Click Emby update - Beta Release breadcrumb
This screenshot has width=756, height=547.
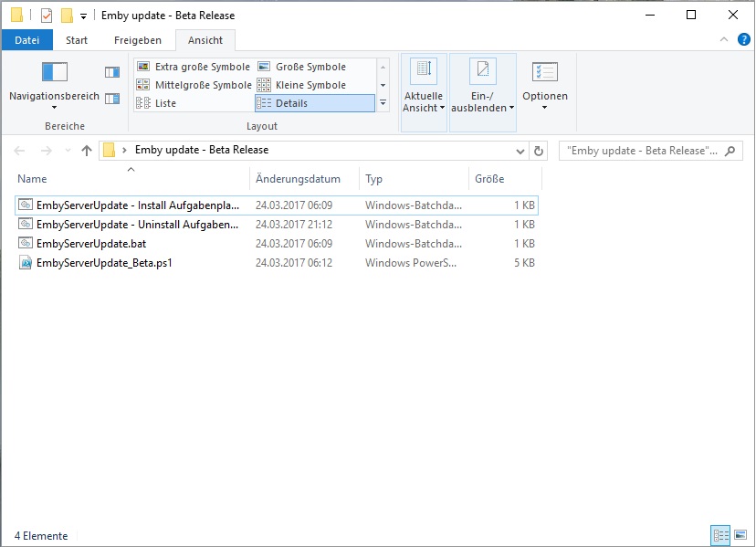point(202,150)
